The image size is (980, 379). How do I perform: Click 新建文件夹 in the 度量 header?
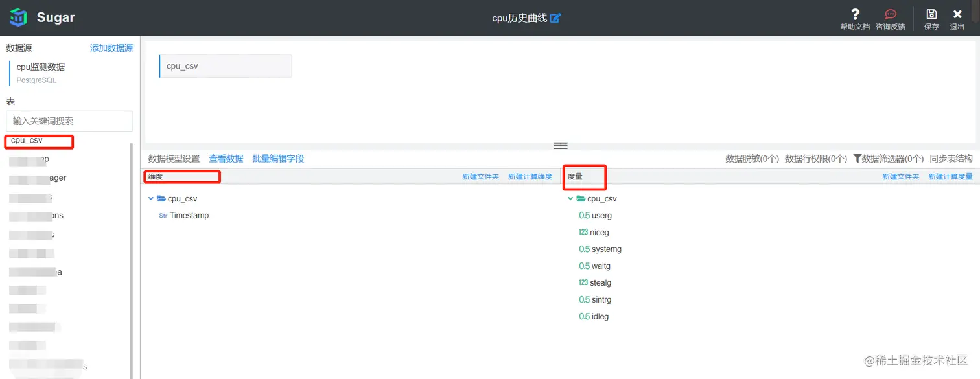(900, 177)
